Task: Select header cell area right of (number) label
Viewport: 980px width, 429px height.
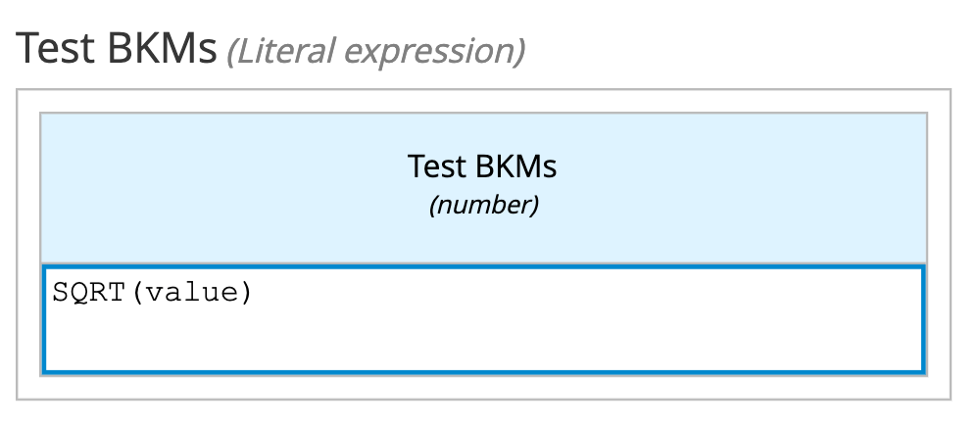Action: tap(731, 206)
